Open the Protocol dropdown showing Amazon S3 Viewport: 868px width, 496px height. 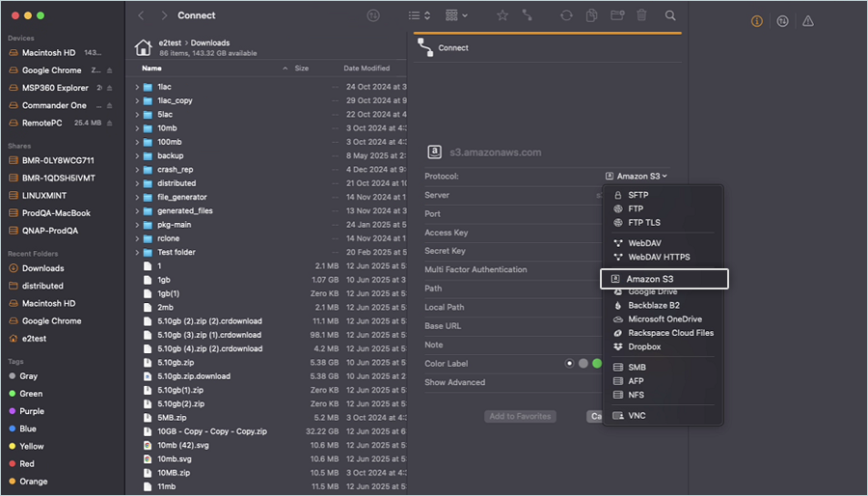click(x=637, y=177)
